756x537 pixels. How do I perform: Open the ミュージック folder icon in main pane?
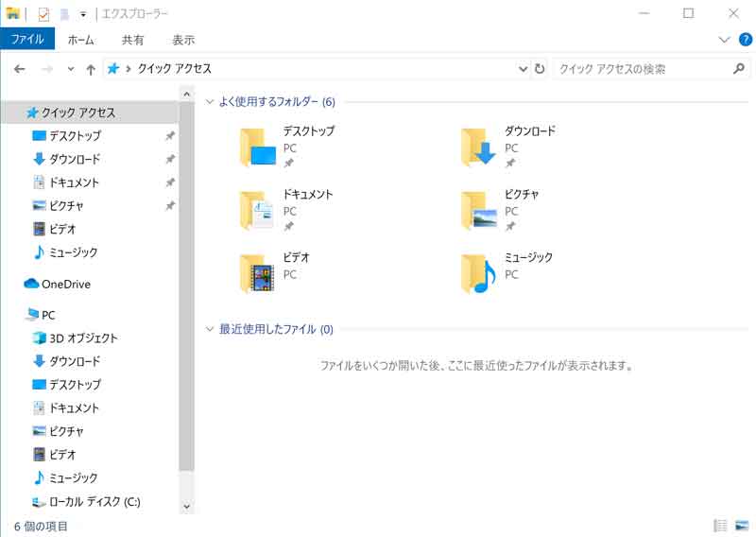point(478,273)
